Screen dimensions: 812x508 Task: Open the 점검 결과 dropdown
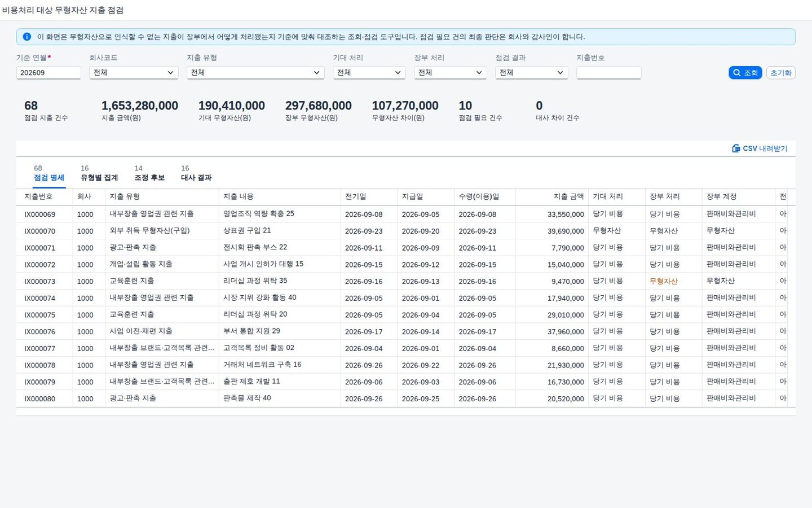(531, 73)
